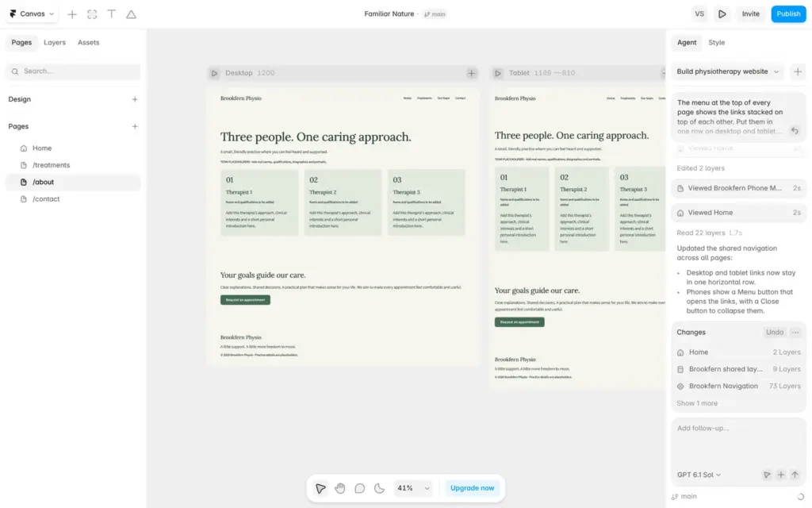The height and width of the screenshot is (508, 812).
Task: Select the /about page
Action: pos(73,182)
